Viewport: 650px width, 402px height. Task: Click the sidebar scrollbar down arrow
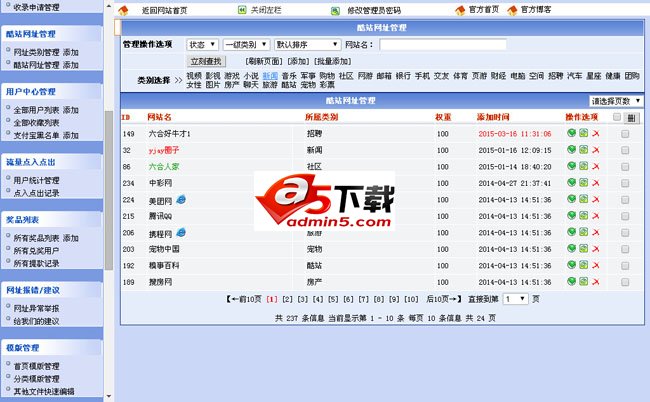[x=109, y=396]
